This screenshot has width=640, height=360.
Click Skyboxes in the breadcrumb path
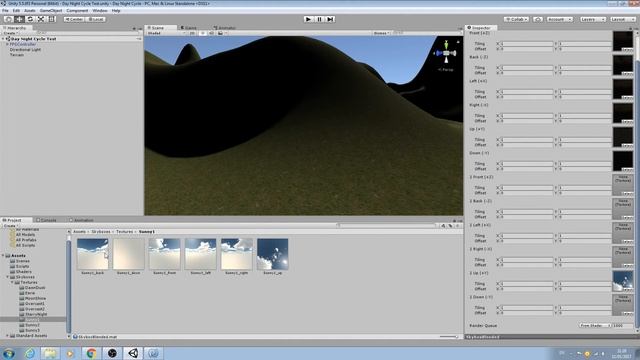(x=101, y=231)
